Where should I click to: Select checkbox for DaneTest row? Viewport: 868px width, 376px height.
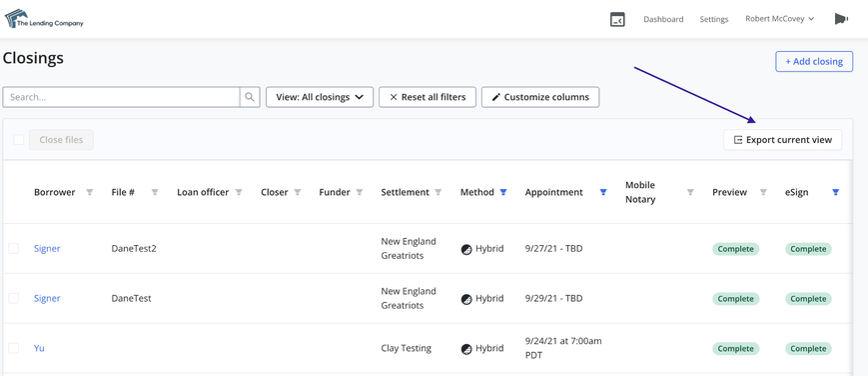tap(13, 298)
